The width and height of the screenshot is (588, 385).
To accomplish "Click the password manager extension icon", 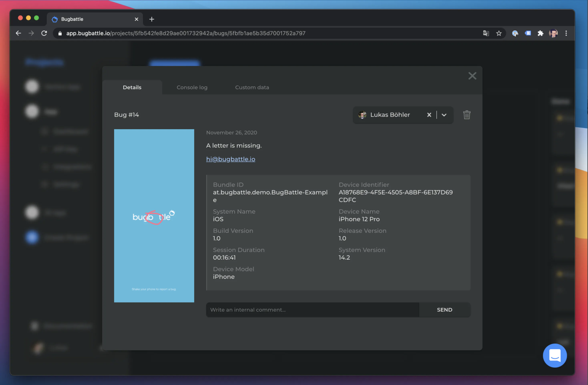I will 515,33.
